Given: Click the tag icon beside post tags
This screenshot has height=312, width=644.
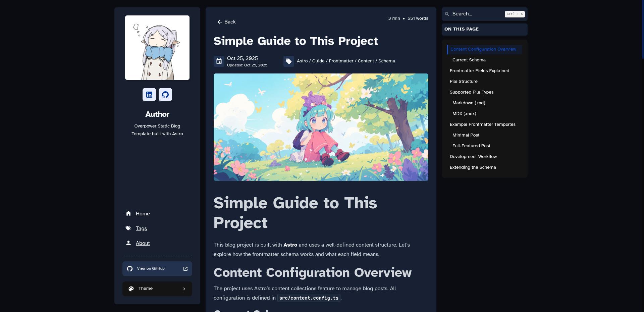Looking at the screenshot, I should [289, 61].
